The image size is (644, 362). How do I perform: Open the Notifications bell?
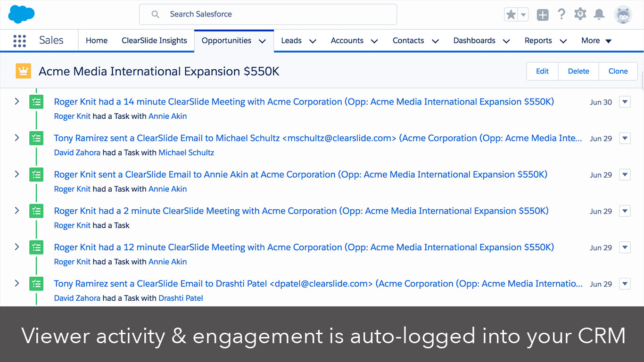[x=599, y=15]
